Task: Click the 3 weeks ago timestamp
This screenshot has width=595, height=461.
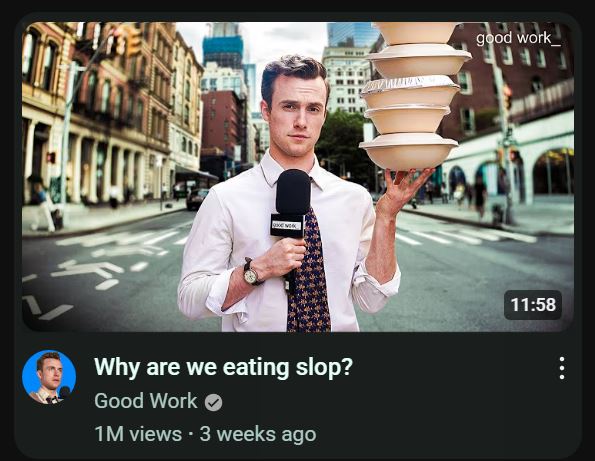Action: tap(258, 434)
